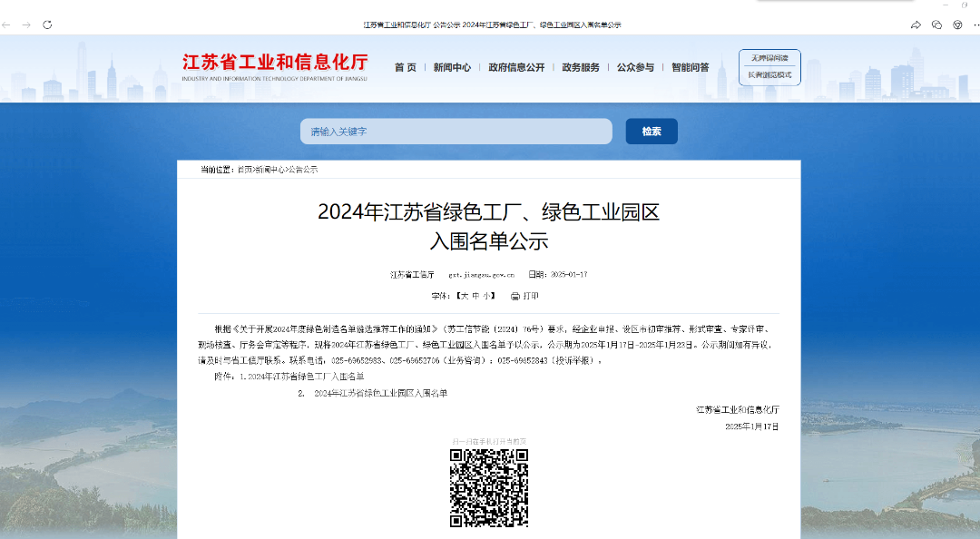Click the 请输入关键字 search input field

pos(456,132)
